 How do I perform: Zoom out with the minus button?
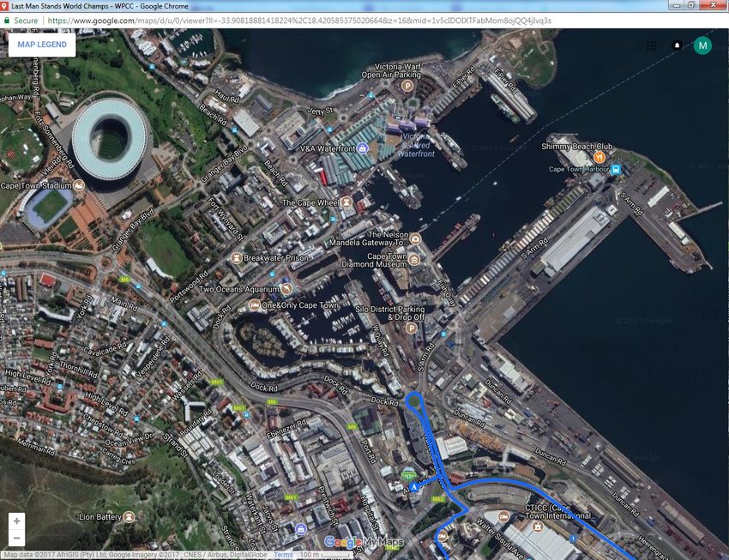click(x=17, y=539)
